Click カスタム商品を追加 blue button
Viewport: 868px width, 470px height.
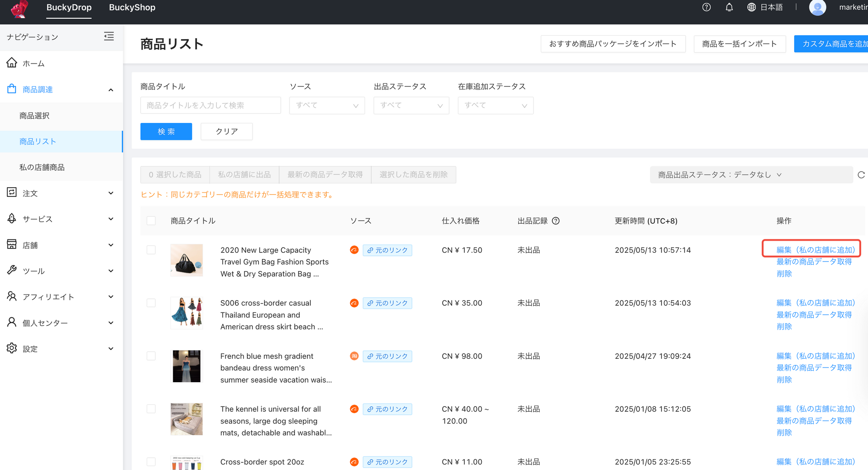click(x=831, y=44)
